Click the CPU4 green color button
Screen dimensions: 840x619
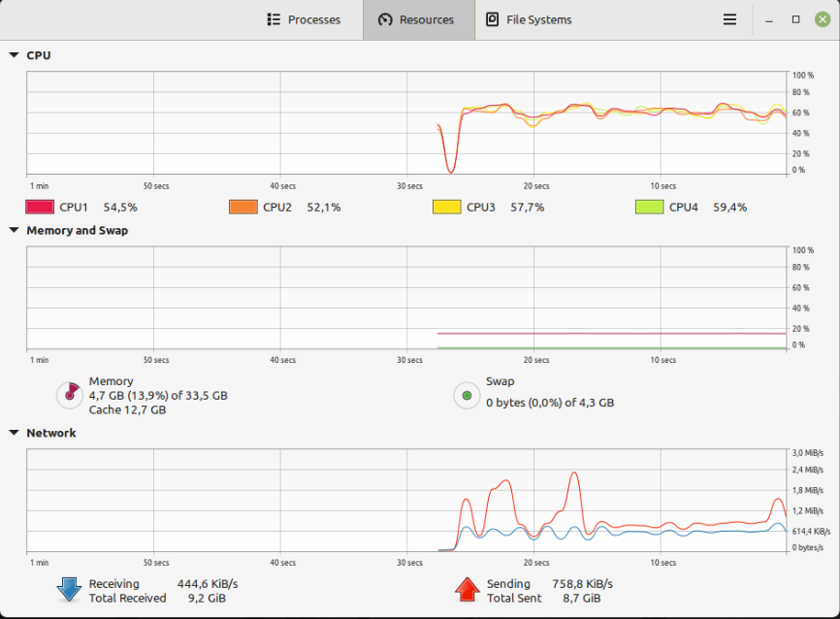click(x=649, y=207)
